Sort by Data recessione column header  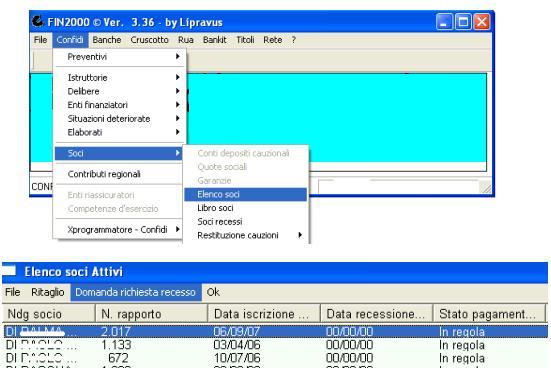(377, 313)
